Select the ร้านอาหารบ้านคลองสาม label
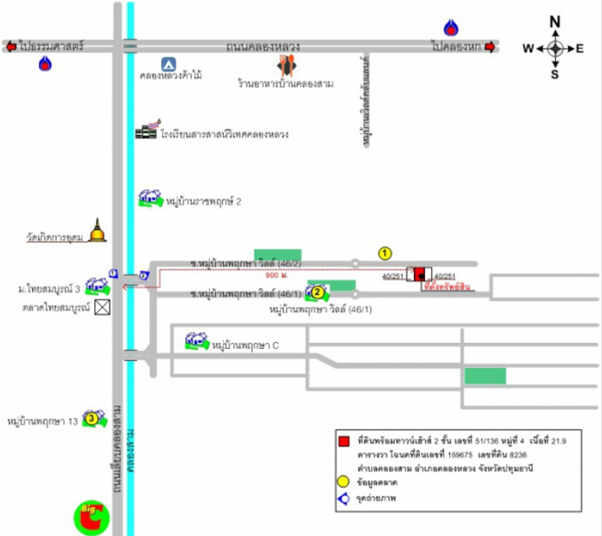602x536 pixels. point(285,83)
